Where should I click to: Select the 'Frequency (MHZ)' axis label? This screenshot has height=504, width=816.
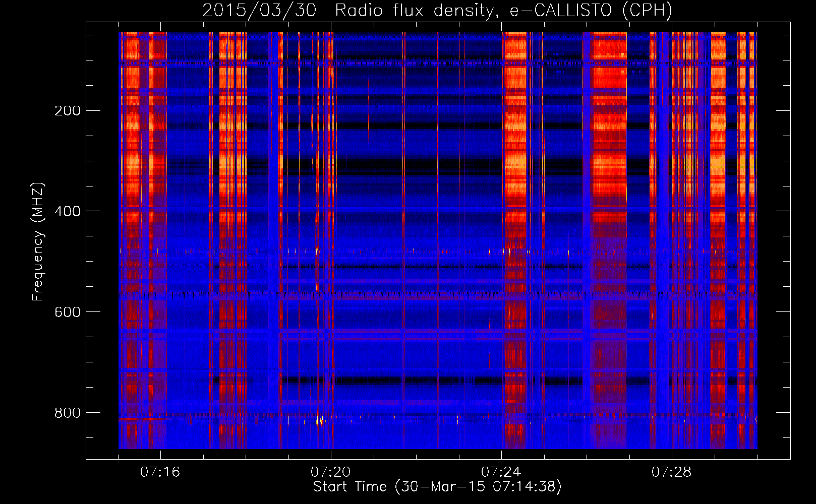38,241
